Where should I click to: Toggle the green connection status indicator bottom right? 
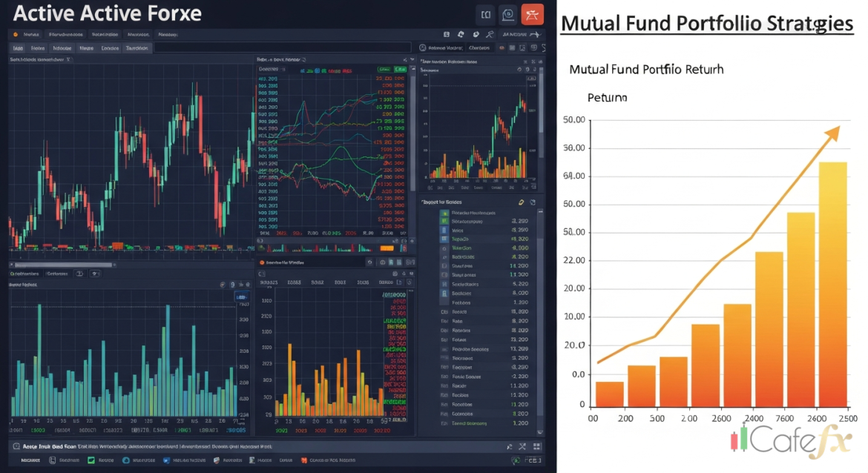click(517, 460)
